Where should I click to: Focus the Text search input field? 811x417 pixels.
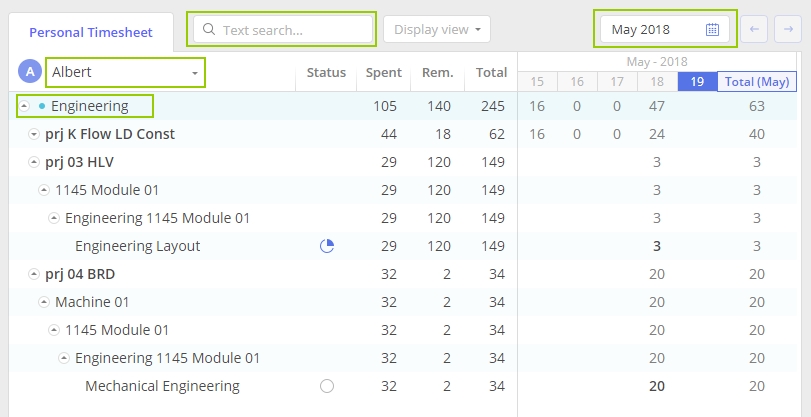click(x=283, y=29)
